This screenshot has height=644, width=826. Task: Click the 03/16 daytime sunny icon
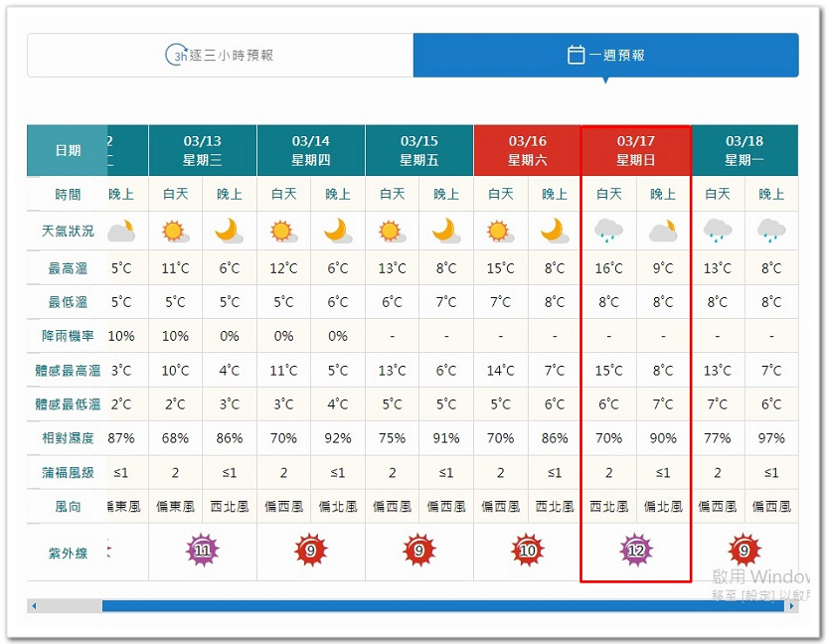(x=500, y=232)
